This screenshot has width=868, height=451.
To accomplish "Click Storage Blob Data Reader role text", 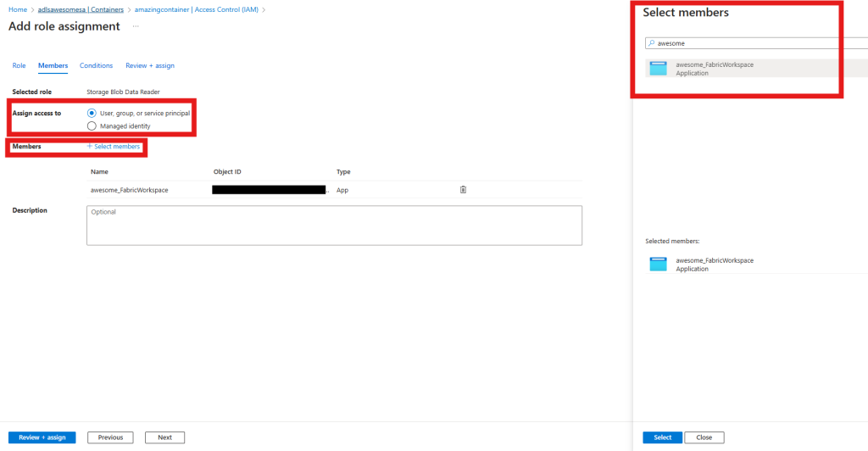I will click(123, 92).
